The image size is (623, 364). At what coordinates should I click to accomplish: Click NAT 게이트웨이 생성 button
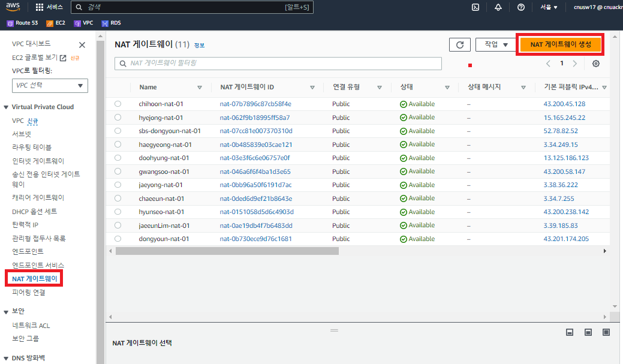(x=561, y=44)
